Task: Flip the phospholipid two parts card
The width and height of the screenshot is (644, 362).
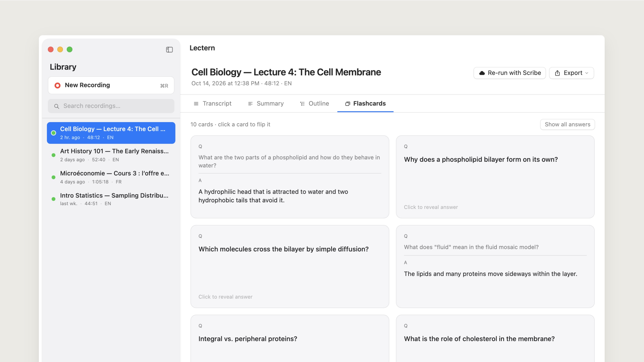Action: click(290, 177)
